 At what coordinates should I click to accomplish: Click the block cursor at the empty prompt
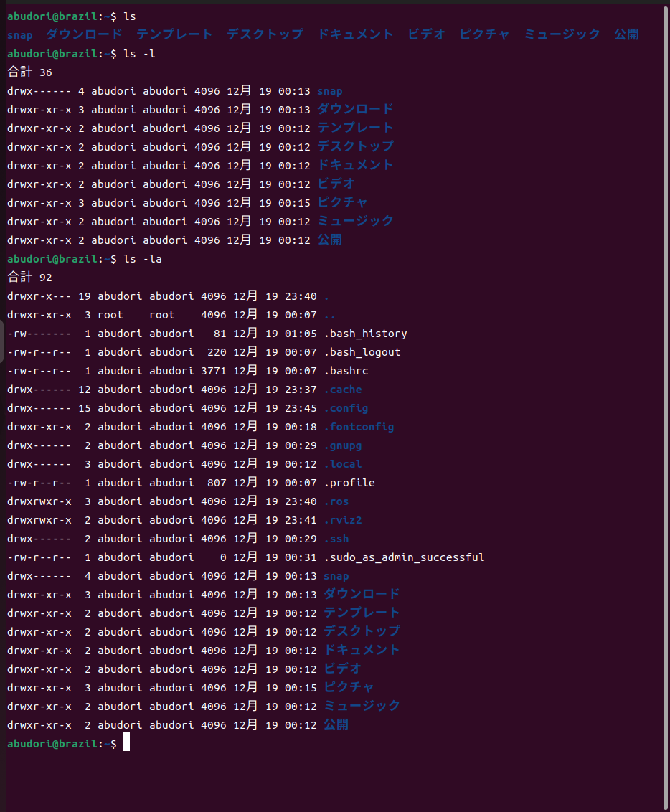pyautogui.click(x=126, y=742)
